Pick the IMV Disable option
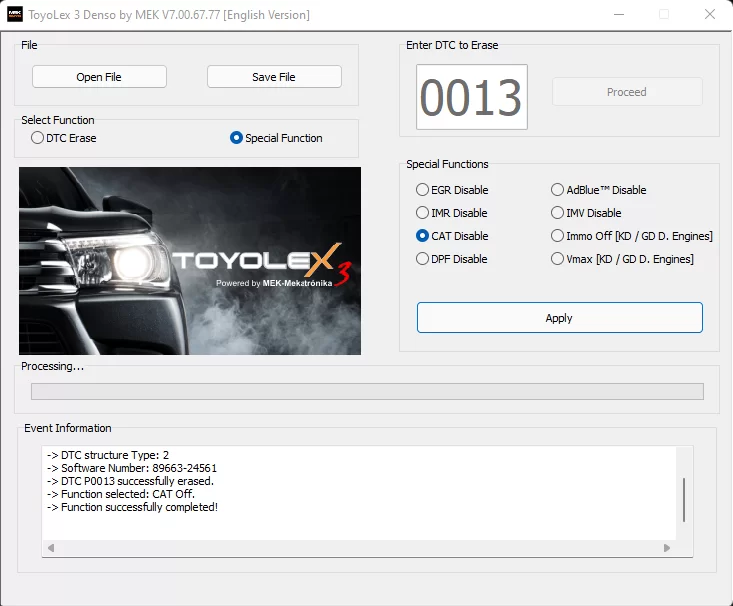 [558, 213]
